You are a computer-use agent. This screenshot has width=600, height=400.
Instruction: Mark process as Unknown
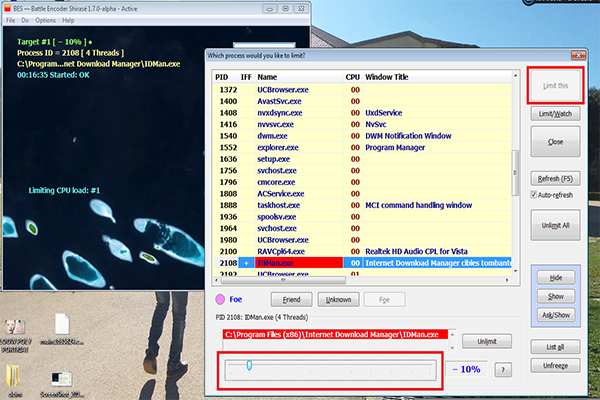coord(338,300)
